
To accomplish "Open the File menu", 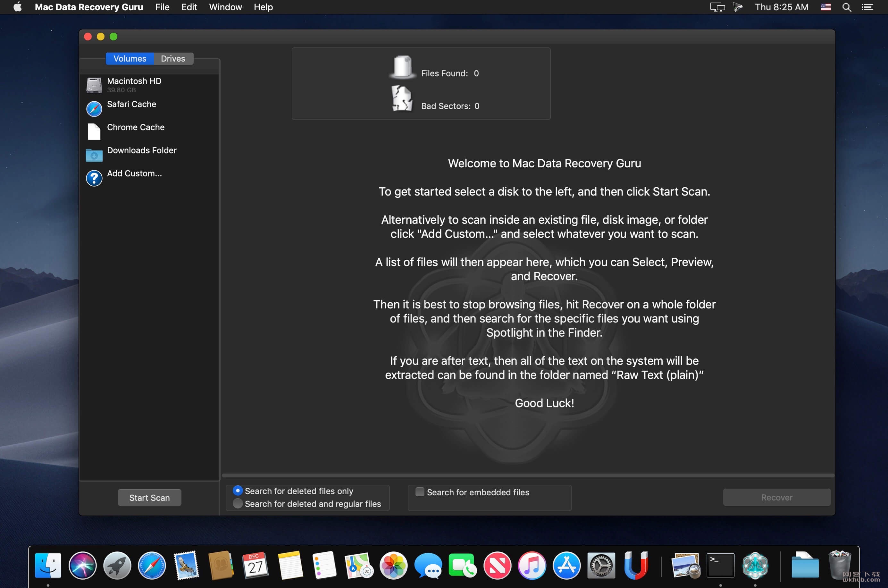I will click(x=163, y=7).
